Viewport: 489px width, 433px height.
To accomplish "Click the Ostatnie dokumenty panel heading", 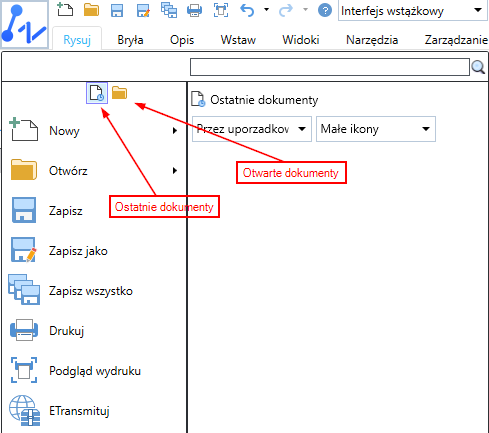I will pyautogui.click(x=264, y=100).
